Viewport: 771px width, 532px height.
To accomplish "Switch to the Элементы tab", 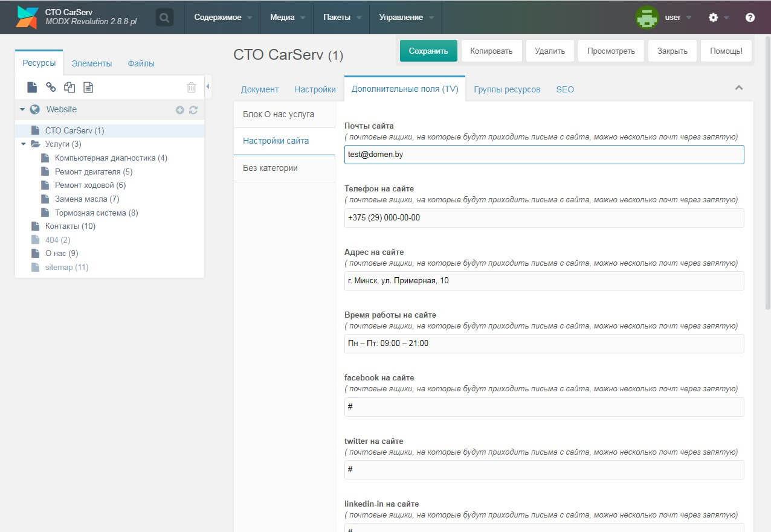I will click(x=91, y=63).
